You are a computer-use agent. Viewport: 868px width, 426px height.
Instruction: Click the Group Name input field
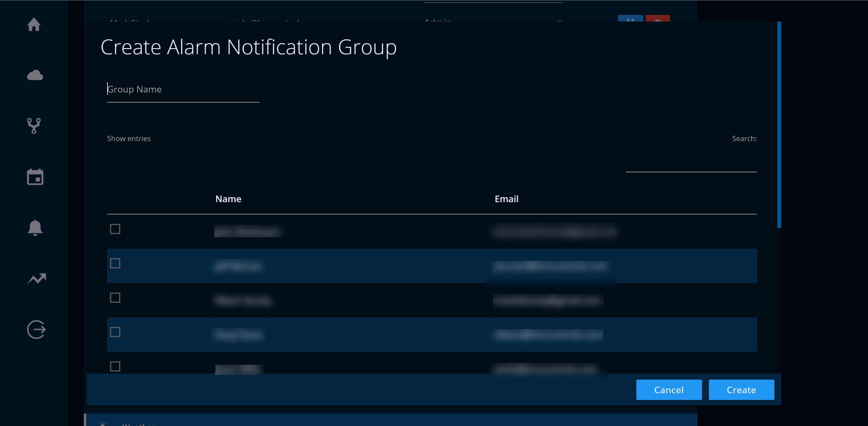pyautogui.click(x=183, y=90)
